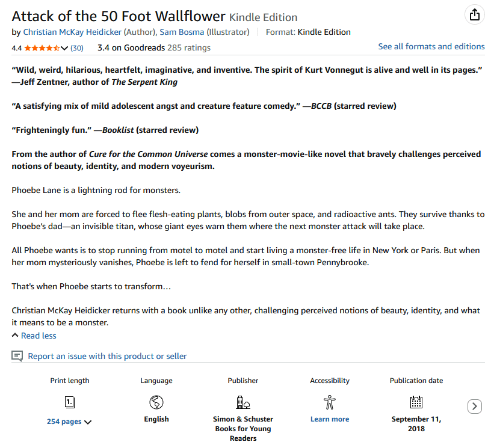Viewport: 491px width, 448px height.
Task: Click the 285 ratings Goodreads text
Action: (x=189, y=48)
